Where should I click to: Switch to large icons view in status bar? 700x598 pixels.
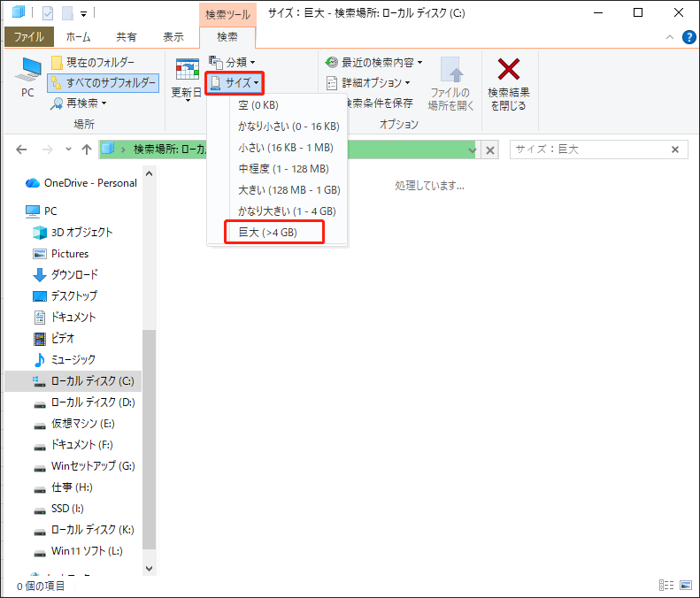(x=686, y=585)
